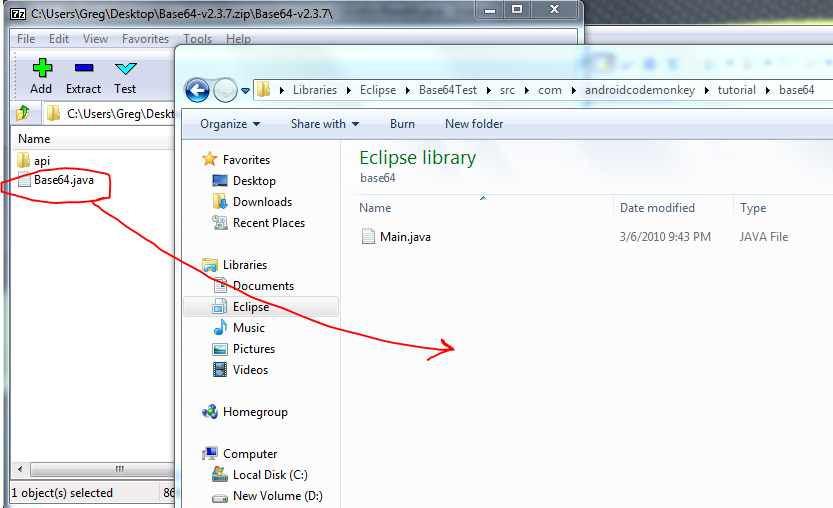Select Computer in navigation pane
Image resolution: width=833 pixels, height=508 pixels.
point(250,454)
